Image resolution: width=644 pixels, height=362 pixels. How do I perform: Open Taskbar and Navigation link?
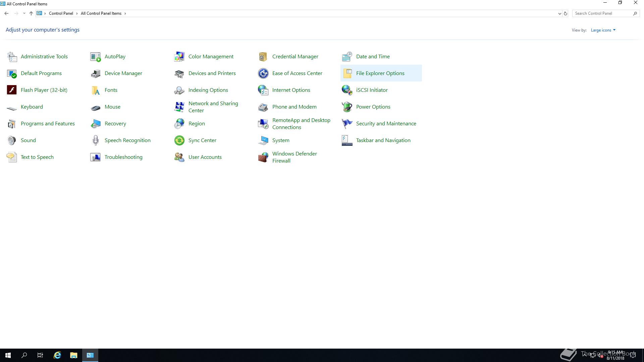383,140
